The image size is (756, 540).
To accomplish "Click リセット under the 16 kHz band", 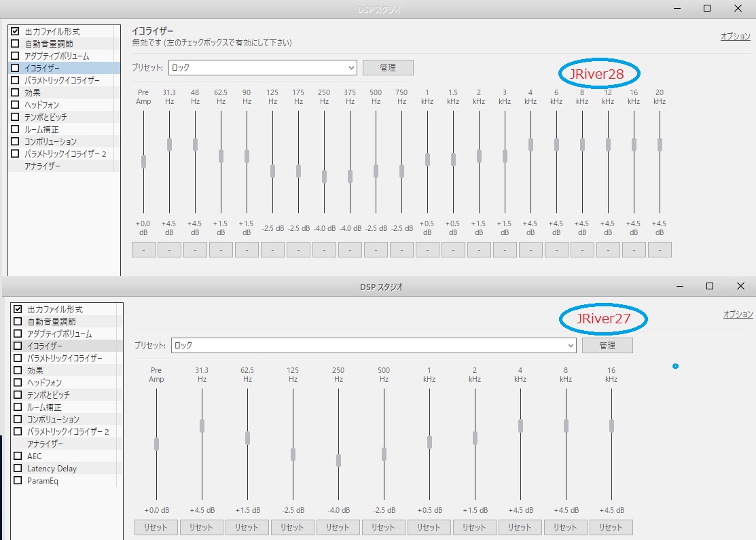I will (x=611, y=527).
